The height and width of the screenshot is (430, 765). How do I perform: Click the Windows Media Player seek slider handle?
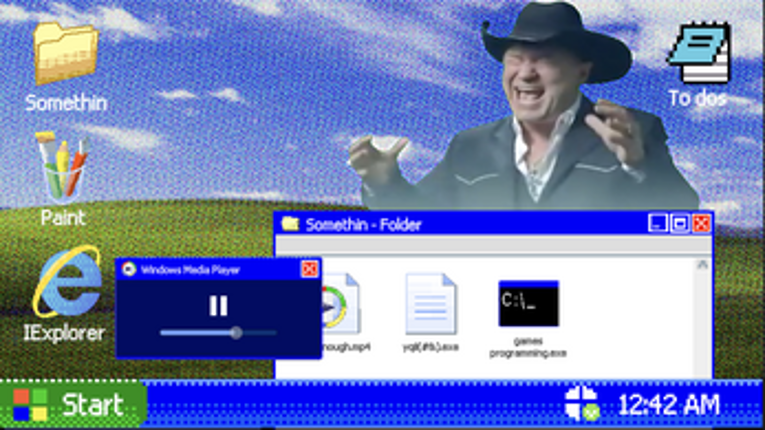click(236, 333)
